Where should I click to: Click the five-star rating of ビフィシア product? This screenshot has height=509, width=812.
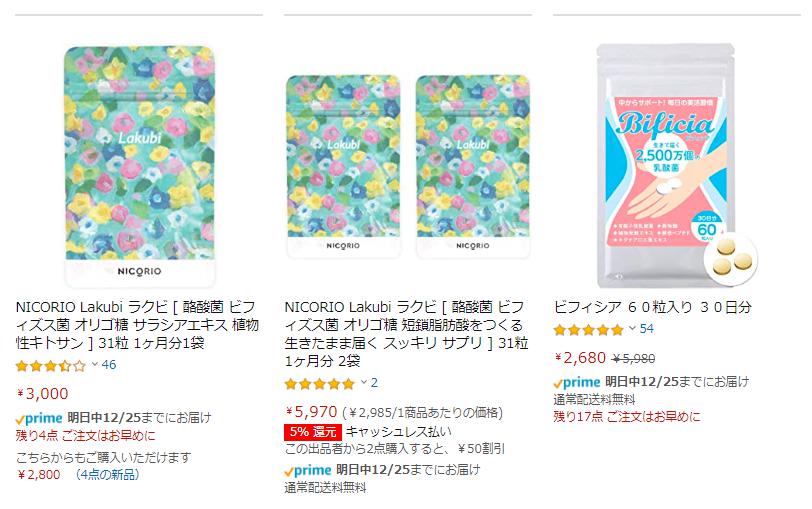pos(589,330)
